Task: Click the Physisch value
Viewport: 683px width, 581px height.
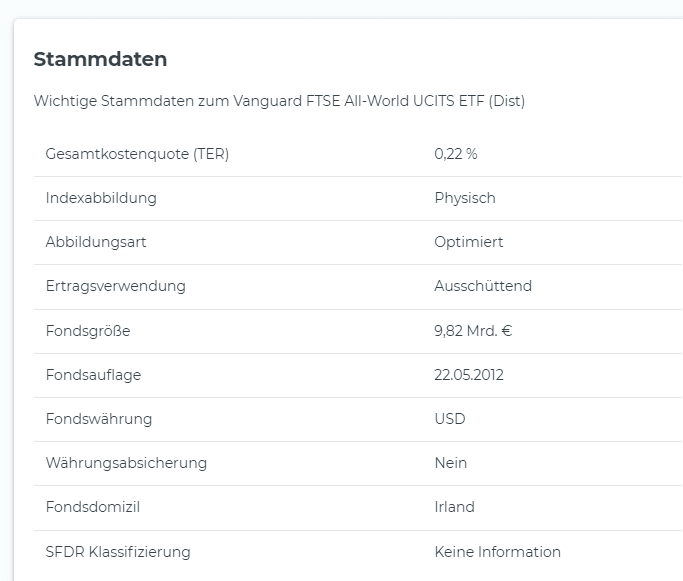Action: [x=465, y=198]
